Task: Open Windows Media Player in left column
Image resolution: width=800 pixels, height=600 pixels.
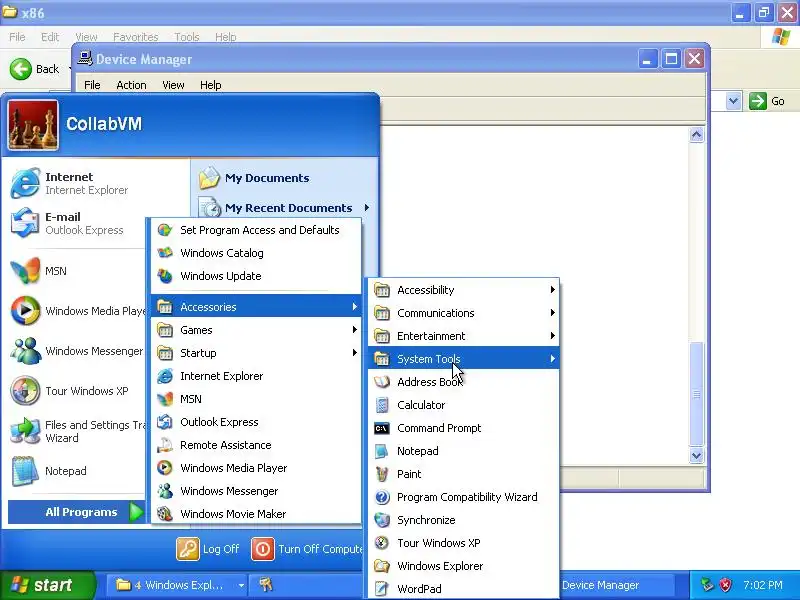Action: [x=77, y=311]
